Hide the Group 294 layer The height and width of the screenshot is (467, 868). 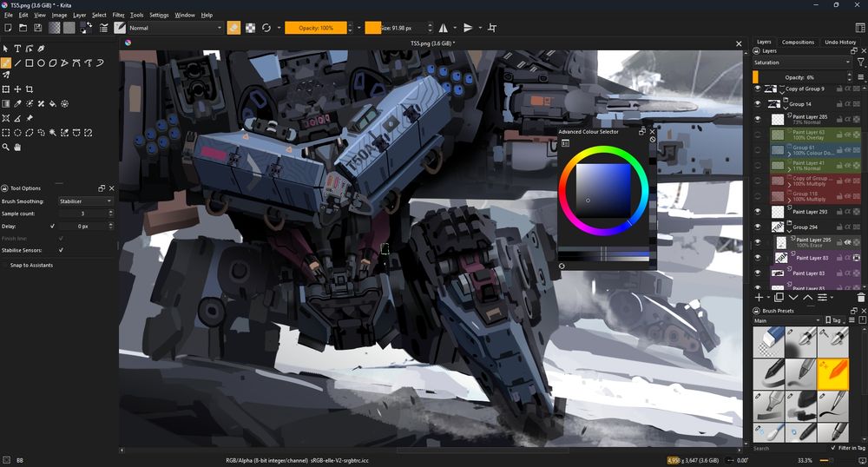coord(757,227)
